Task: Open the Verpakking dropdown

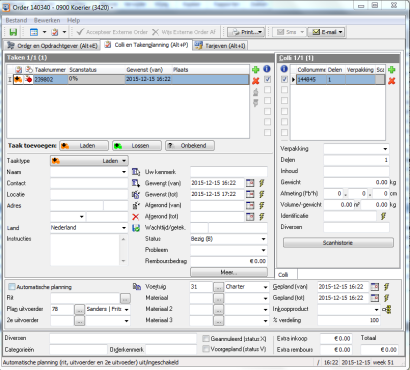Action: coord(385,149)
